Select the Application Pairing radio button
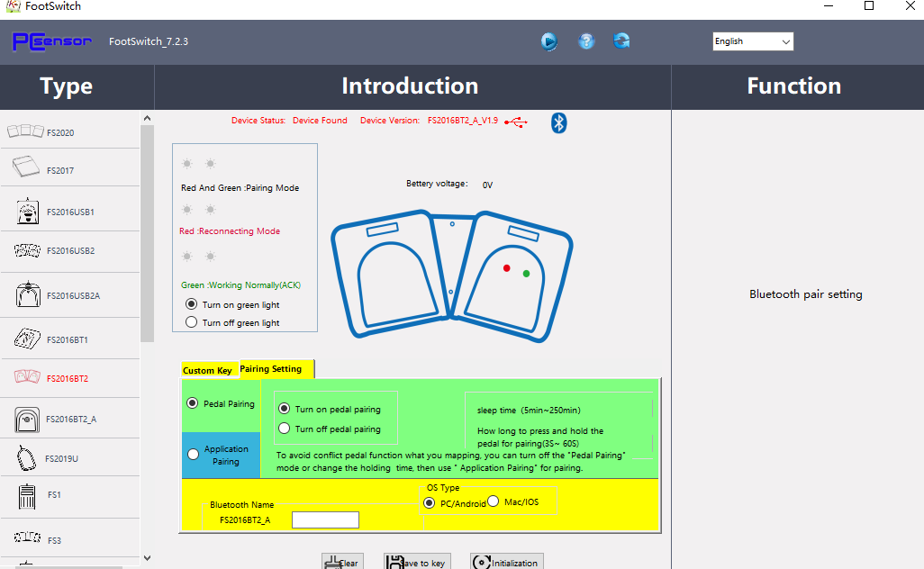Screen dimensions: 924x569 click(x=194, y=454)
